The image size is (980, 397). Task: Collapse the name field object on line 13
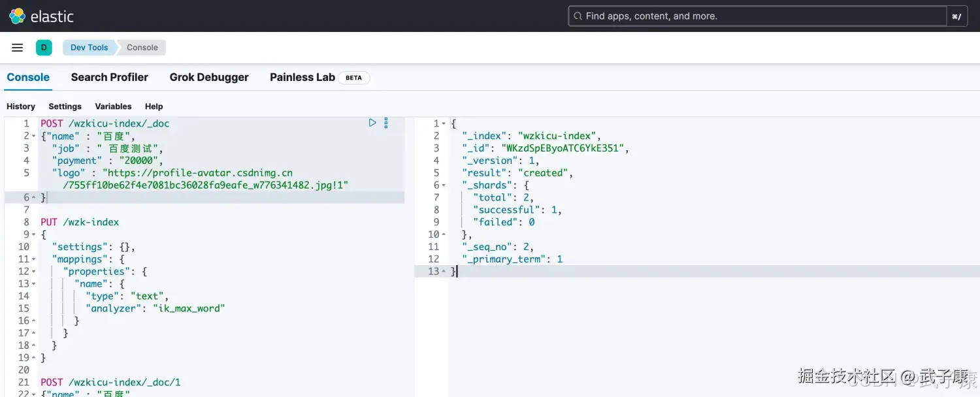(x=33, y=283)
